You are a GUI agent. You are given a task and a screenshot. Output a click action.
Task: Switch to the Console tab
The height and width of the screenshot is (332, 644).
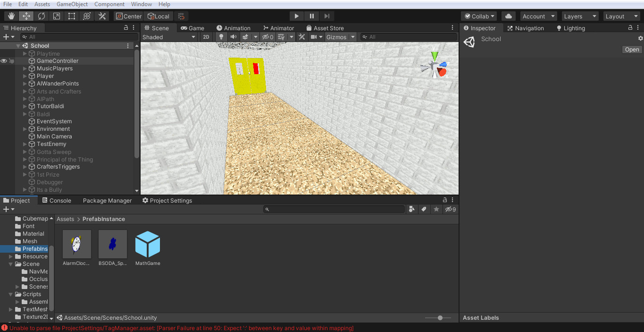click(x=60, y=200)
